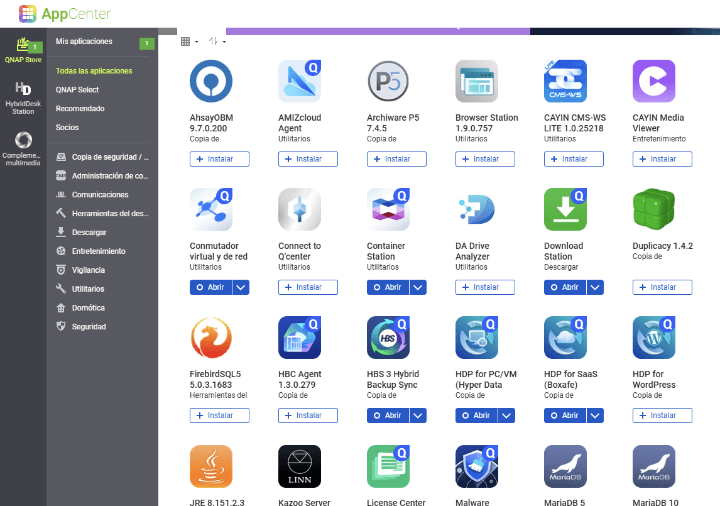
Task: Click the DA Drive Analyzer app icon
Action: [x=477, y=209]
